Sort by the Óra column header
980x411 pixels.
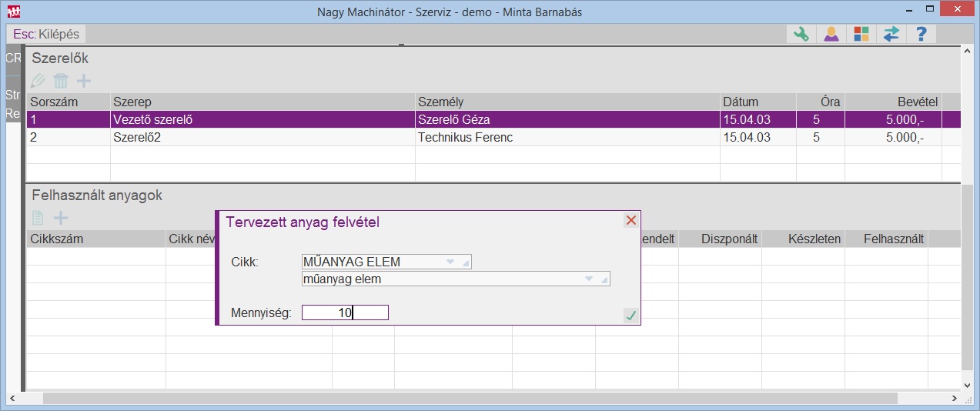pos(820,102)
